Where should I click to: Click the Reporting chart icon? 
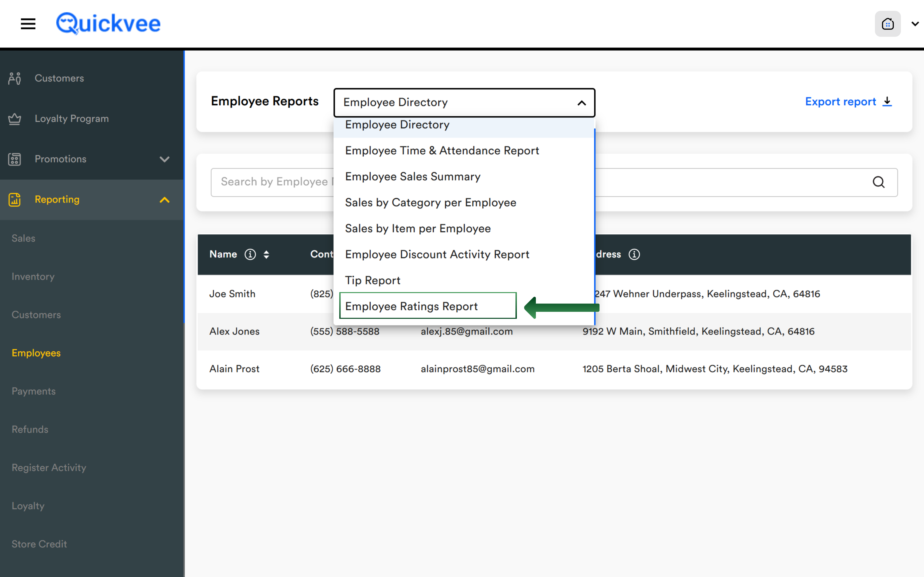click(14, 200)
